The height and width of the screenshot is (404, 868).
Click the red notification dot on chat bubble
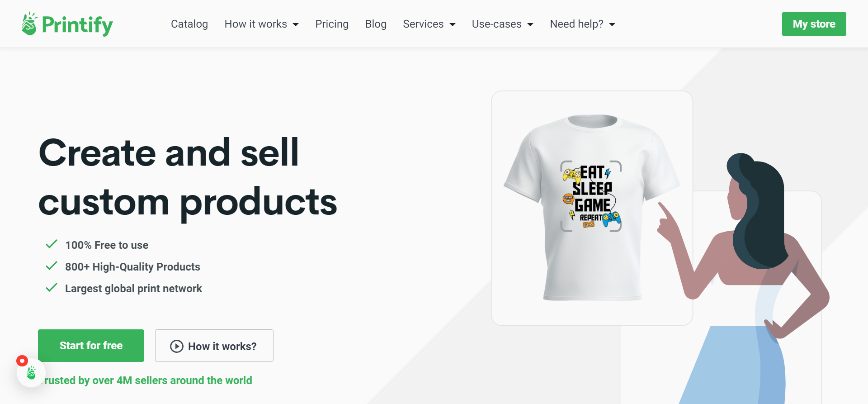point(21,361)
